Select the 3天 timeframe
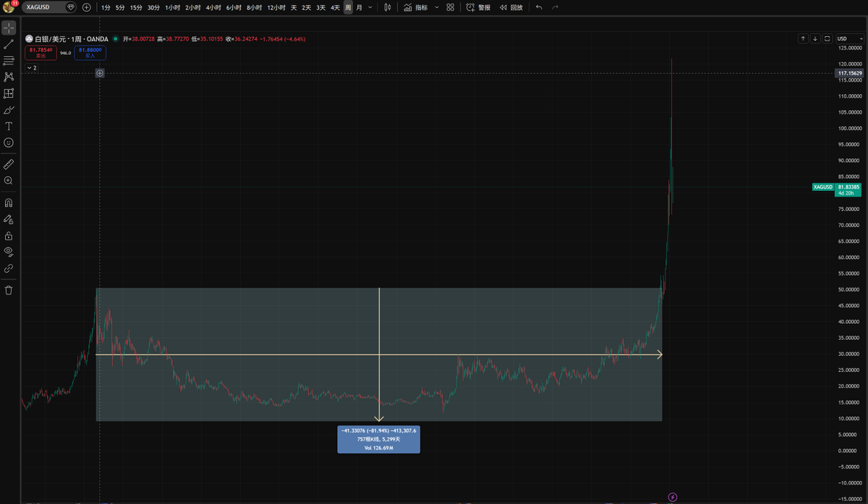 tap(320, 7)
